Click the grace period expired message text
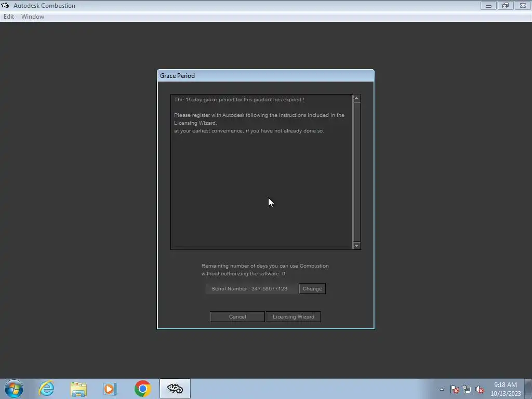This screenshot has height=399, width=532. (x=239, y=99)
